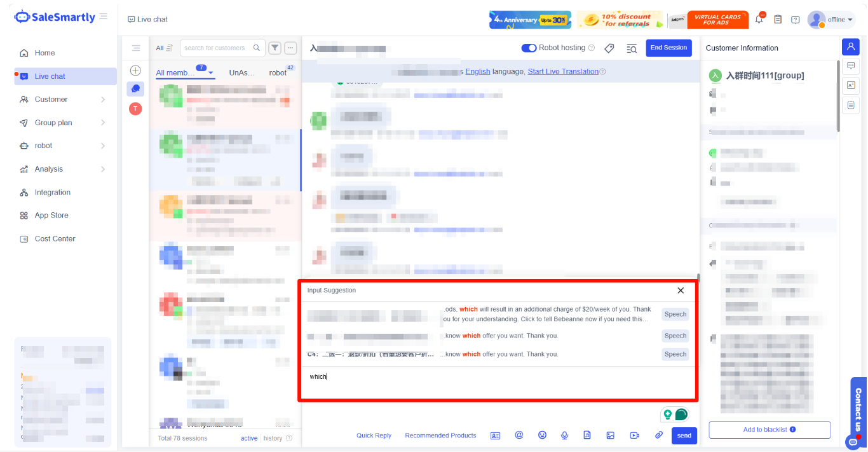This screenshot has width=868, height=452.
Task: Click the message input containing 'which'
Action: coord(498,383)
